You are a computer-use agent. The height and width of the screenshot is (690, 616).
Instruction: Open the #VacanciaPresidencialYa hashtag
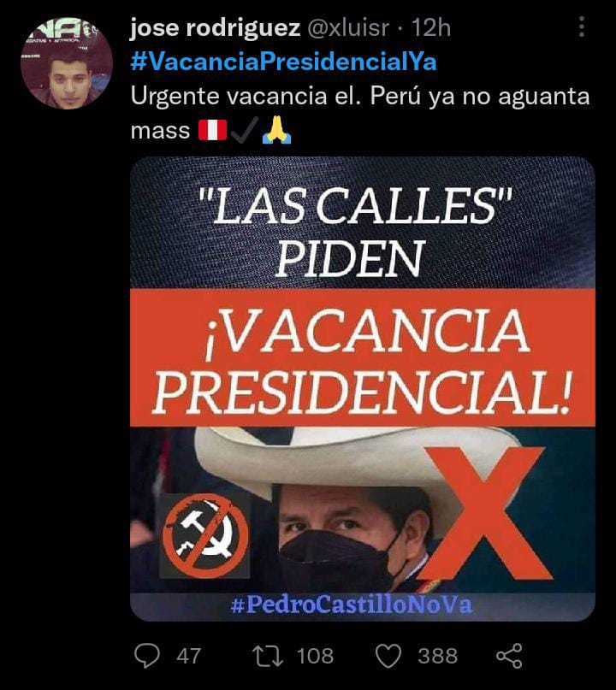tap(283, 62)
